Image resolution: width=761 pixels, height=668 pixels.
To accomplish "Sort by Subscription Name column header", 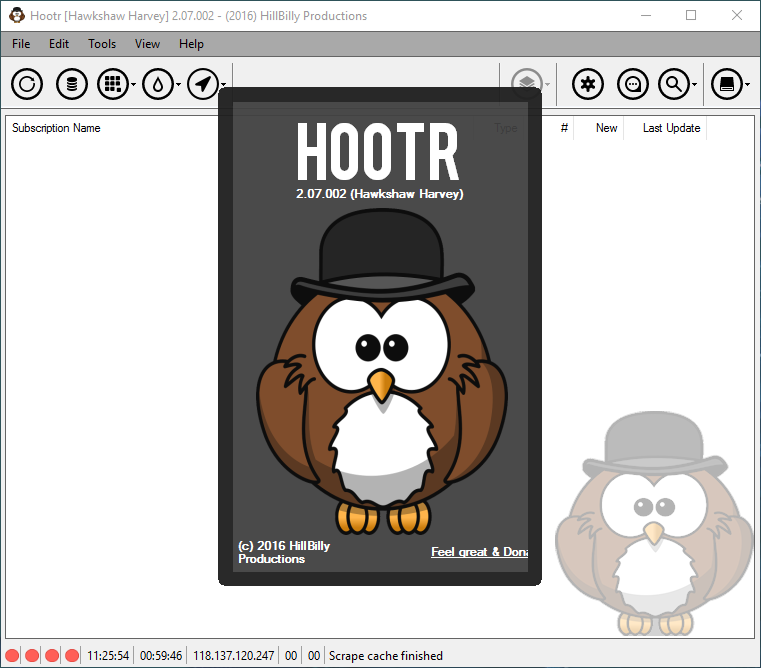I will [x=56, y=128].
